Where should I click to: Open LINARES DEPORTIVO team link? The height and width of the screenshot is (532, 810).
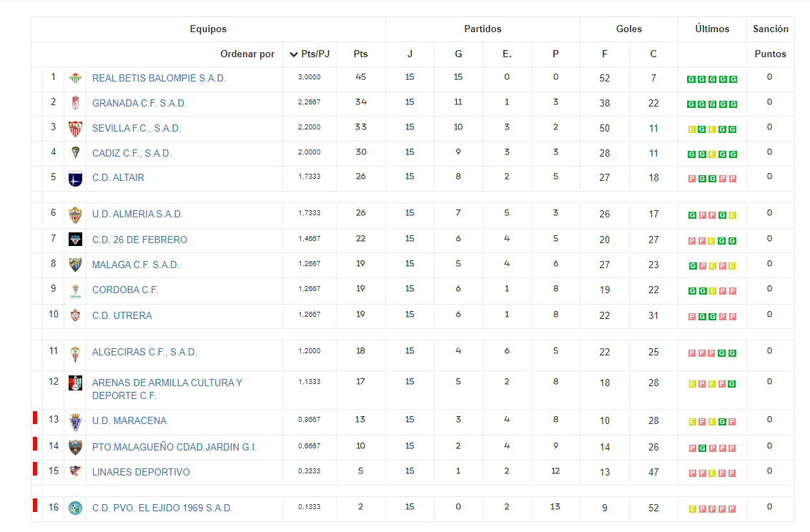click(x=141, y=472)
